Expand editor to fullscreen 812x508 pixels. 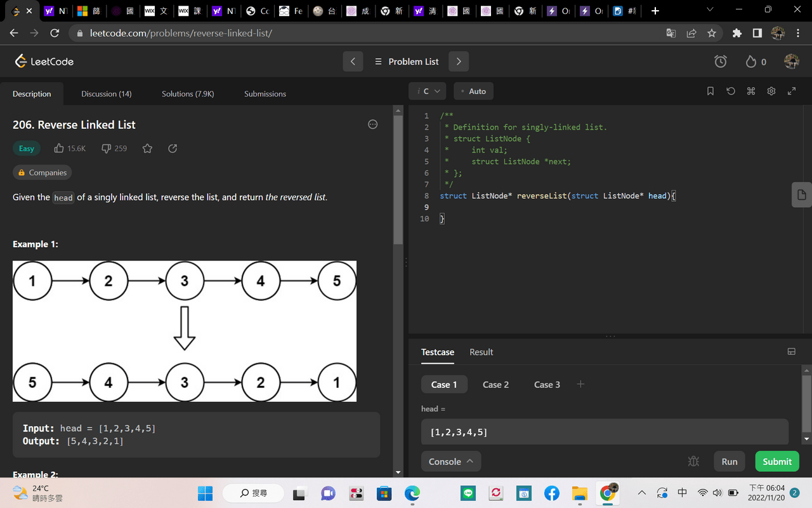coord(792,91)
